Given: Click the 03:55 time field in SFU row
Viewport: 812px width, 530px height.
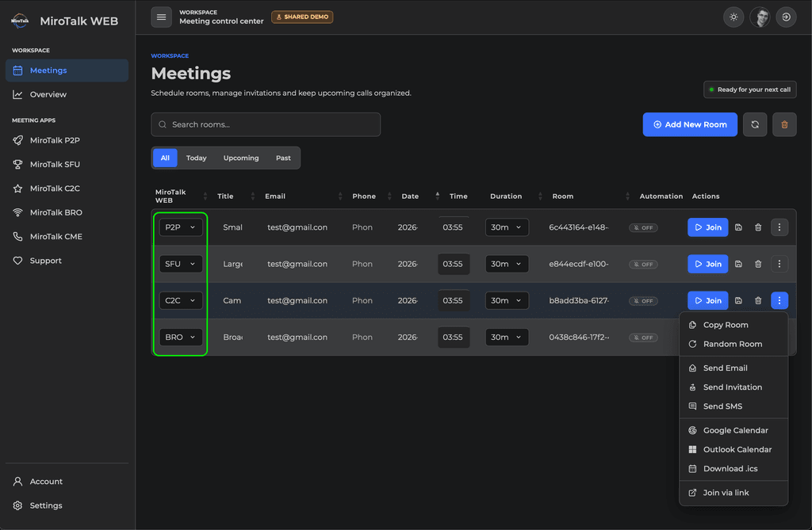Looking at the screenshot, I should click(x=453, y=264).
